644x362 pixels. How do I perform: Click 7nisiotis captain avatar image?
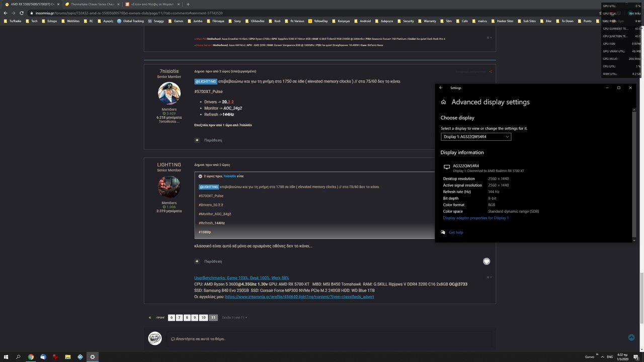point(169,94)
